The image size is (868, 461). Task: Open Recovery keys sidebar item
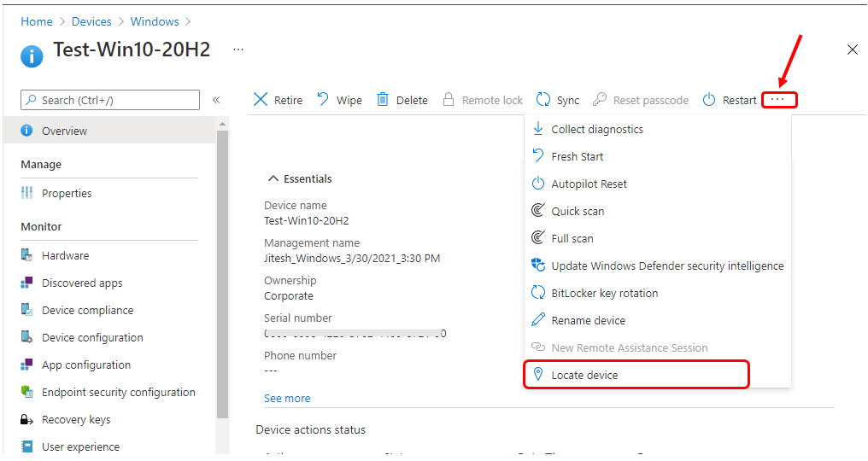click(x=109, y=419)
